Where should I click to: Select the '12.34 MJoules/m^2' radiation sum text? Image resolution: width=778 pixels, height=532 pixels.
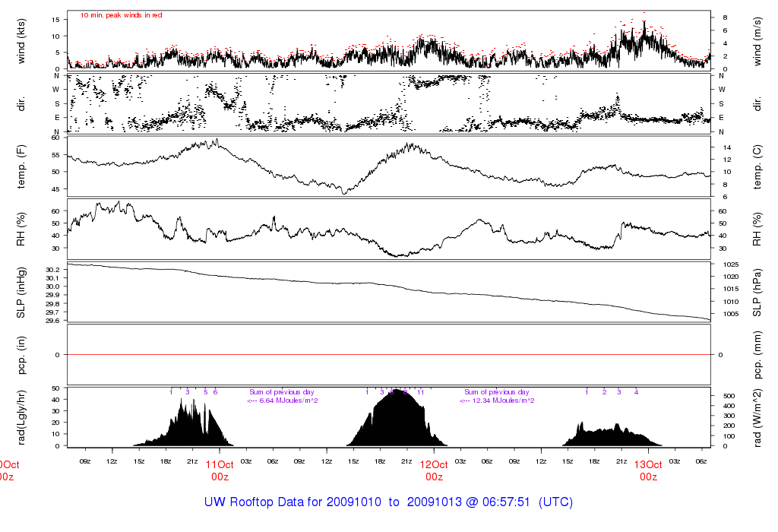click(x=503, y=401)
